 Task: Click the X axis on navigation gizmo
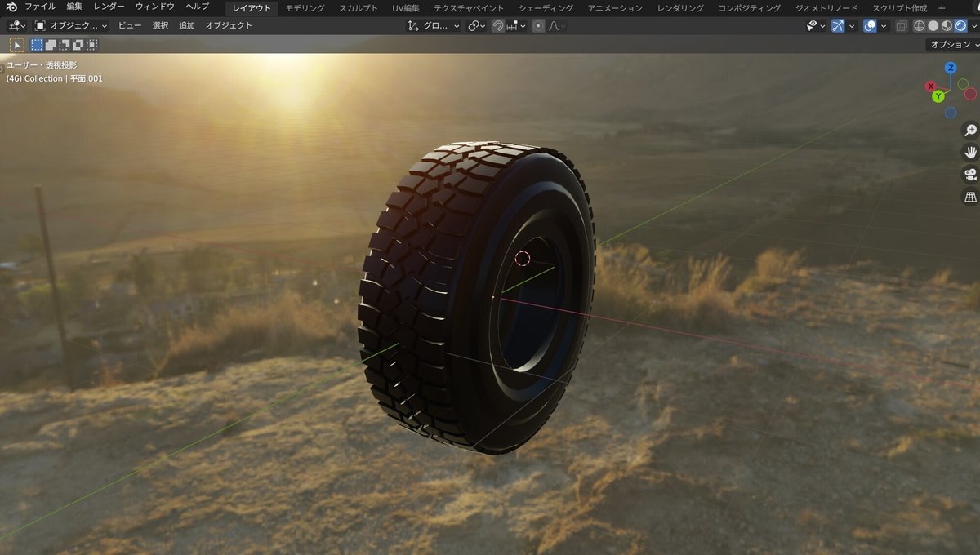point(930,86)
